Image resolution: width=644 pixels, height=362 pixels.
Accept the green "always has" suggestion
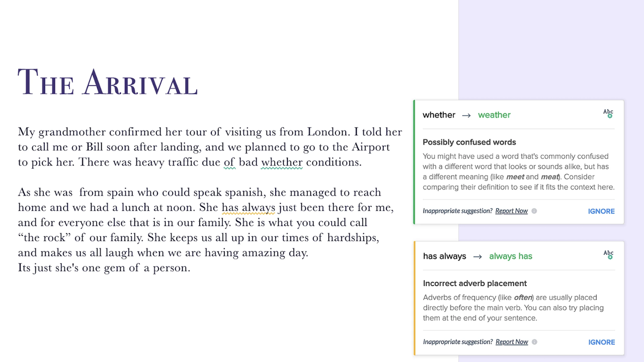point(510,256)
